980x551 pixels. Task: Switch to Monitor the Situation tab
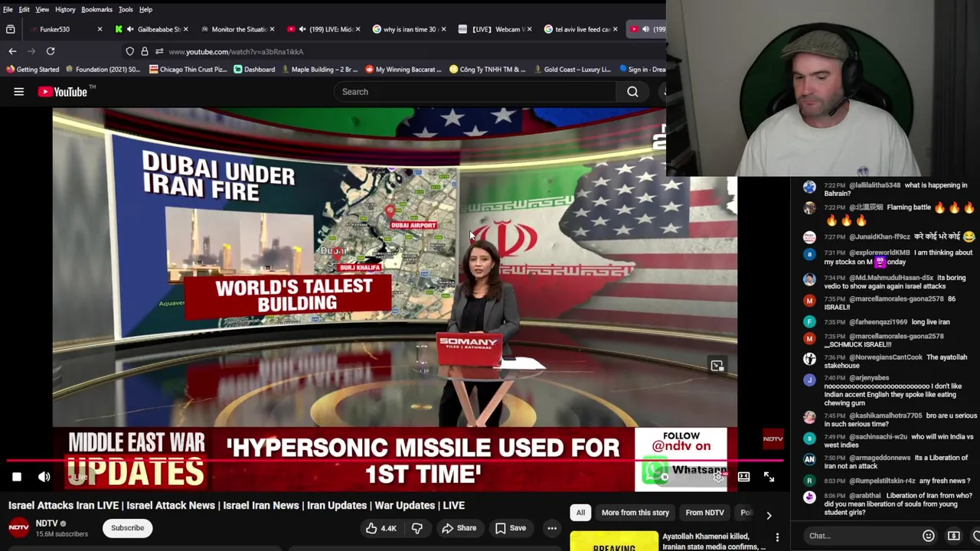pyautogui.click(x=237, y=29)
